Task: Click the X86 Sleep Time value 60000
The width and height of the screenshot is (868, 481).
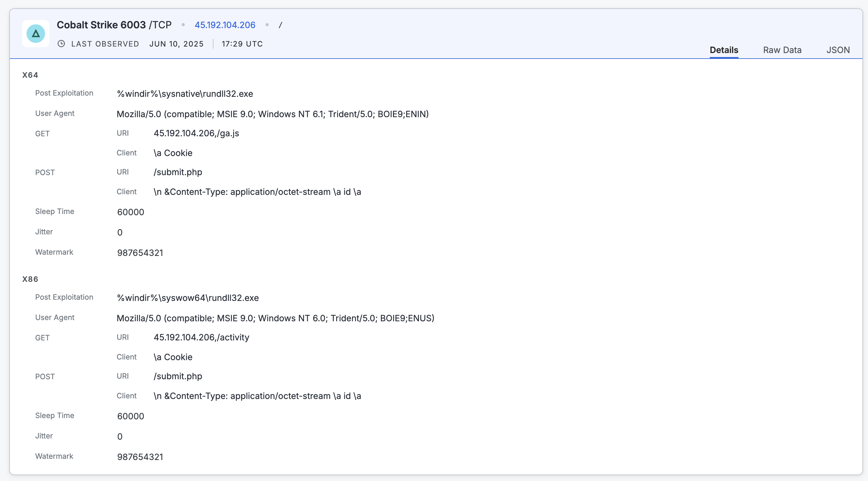Action: point(131,416)
